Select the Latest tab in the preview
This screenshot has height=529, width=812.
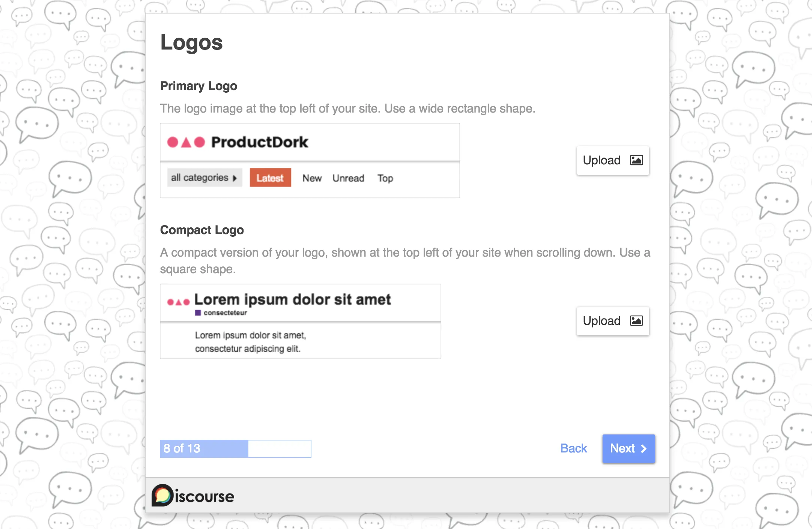click(270, 177)
